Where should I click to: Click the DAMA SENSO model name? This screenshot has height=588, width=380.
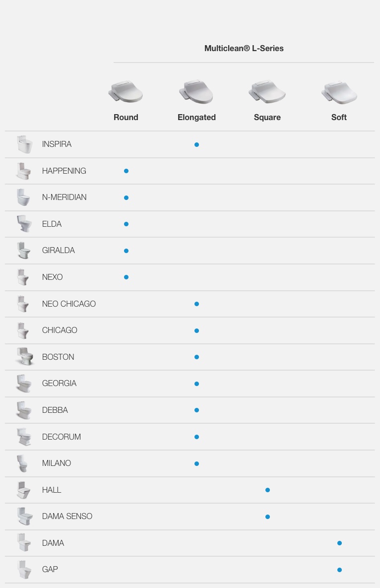[x=67, y=517]
